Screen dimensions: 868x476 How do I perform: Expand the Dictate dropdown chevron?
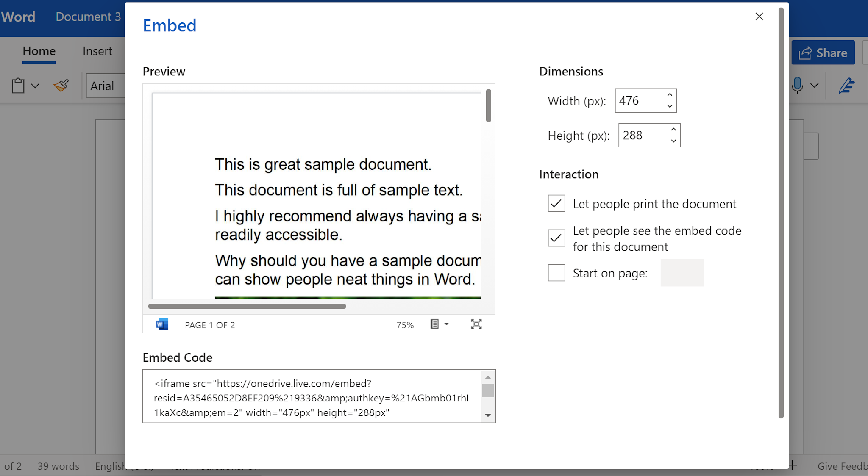tap(815, 86)
